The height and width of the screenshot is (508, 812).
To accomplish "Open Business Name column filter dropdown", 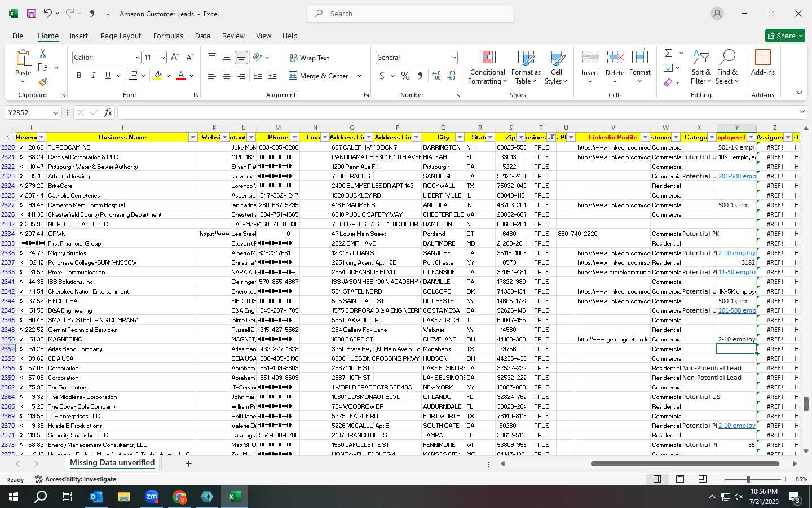I will [193, 137].
